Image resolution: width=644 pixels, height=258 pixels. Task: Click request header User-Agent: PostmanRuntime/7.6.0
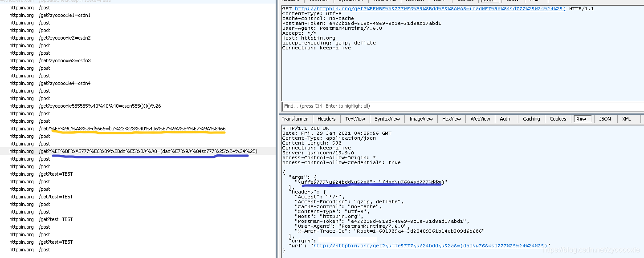(x=332, y=28)
